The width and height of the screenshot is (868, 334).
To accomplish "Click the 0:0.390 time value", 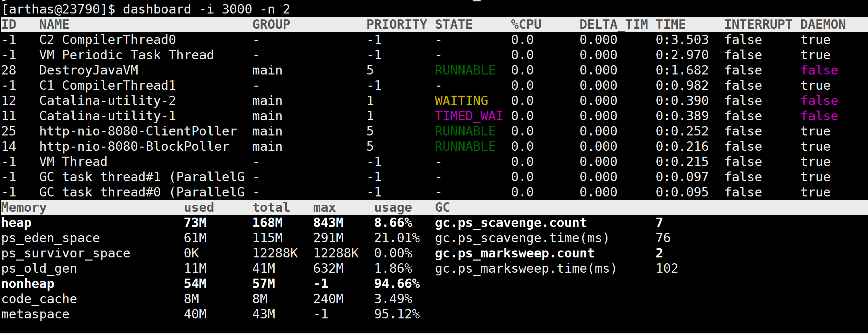I will [682, 100].
